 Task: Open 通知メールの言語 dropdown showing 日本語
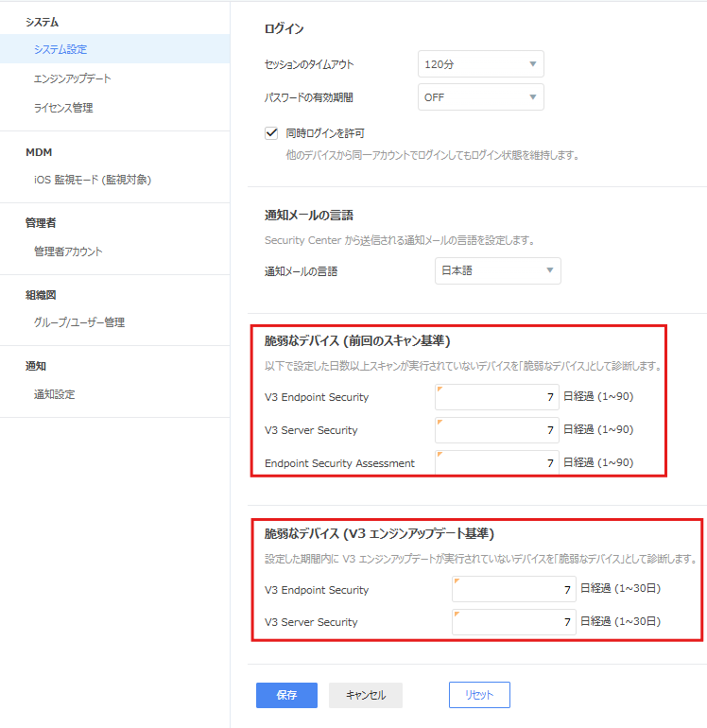(x=497, y=270)
